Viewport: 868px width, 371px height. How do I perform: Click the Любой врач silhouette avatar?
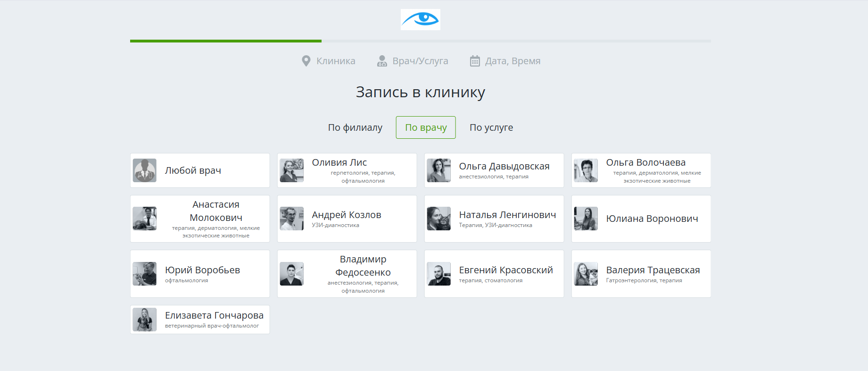[x=145, y=170]
